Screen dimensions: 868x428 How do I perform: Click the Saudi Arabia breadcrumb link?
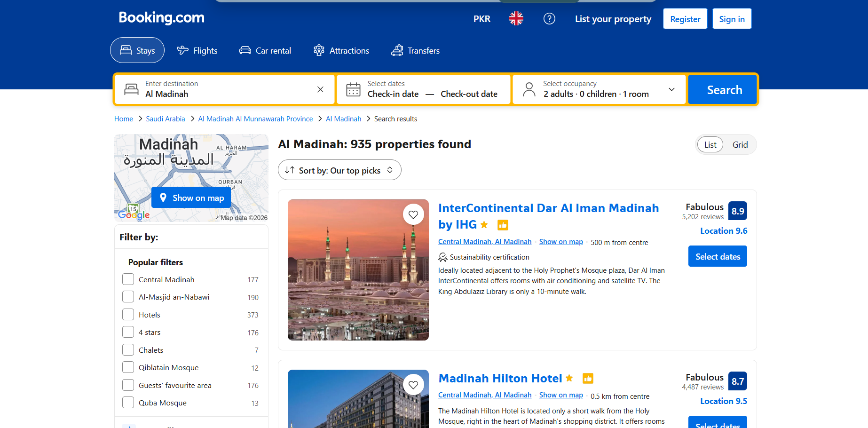tap(166, 119)
